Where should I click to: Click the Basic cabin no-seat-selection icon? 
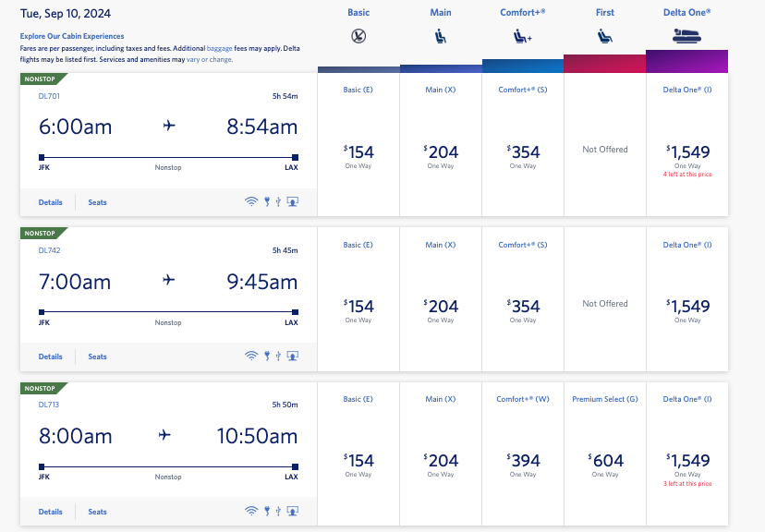click(358, 37)
